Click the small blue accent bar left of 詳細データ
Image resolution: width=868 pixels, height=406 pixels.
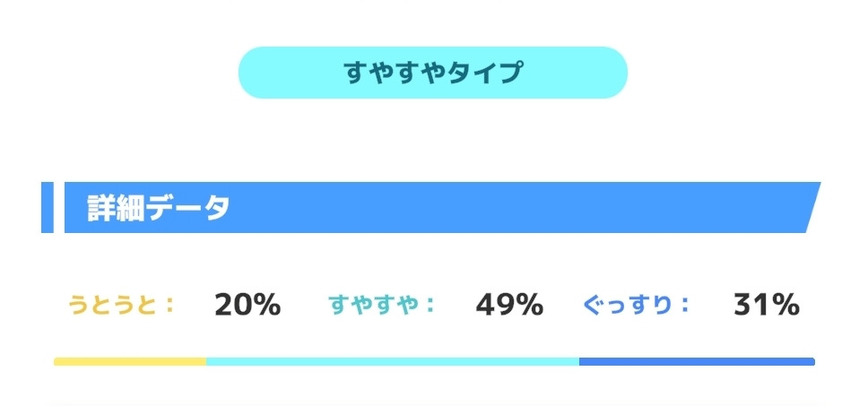(x=48, y=208)
